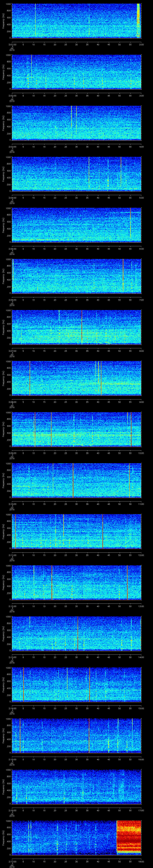Open the spectrogram panel starting at 2:12:00
The width and height of the screenshot is (153, 868).
click(76, 583)
